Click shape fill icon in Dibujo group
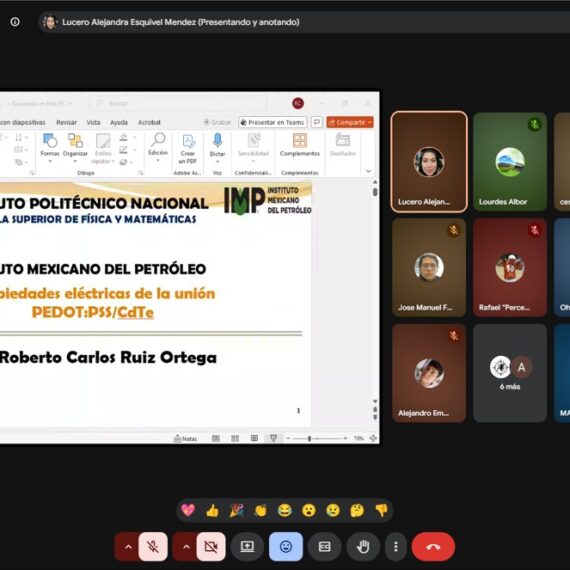The height and width of the screenshot is (570, 570). point(124,137)
